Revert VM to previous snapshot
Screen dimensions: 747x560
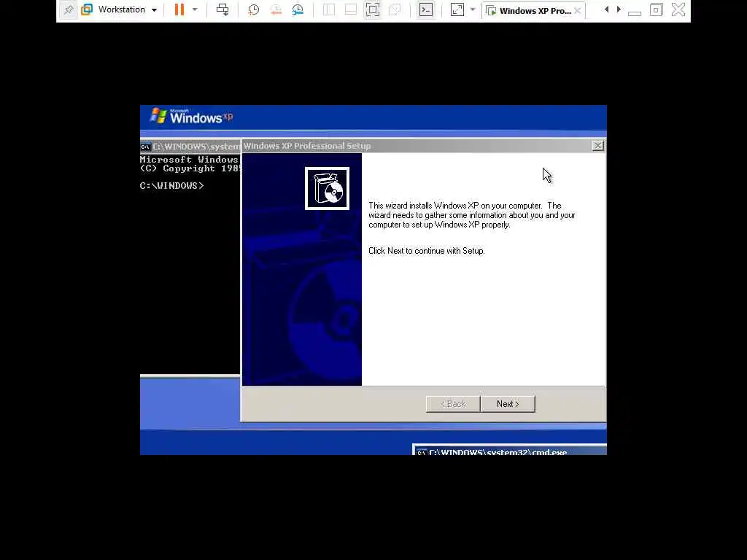276,9
